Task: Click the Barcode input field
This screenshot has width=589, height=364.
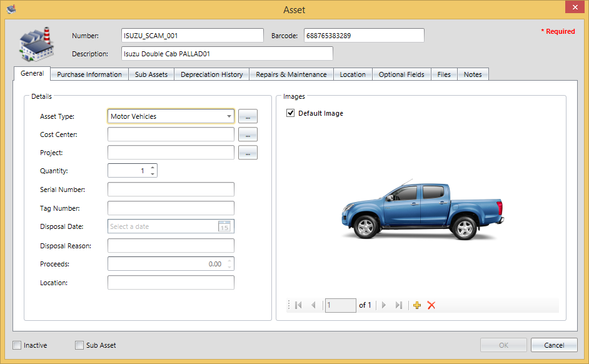Action: point(364,35)
